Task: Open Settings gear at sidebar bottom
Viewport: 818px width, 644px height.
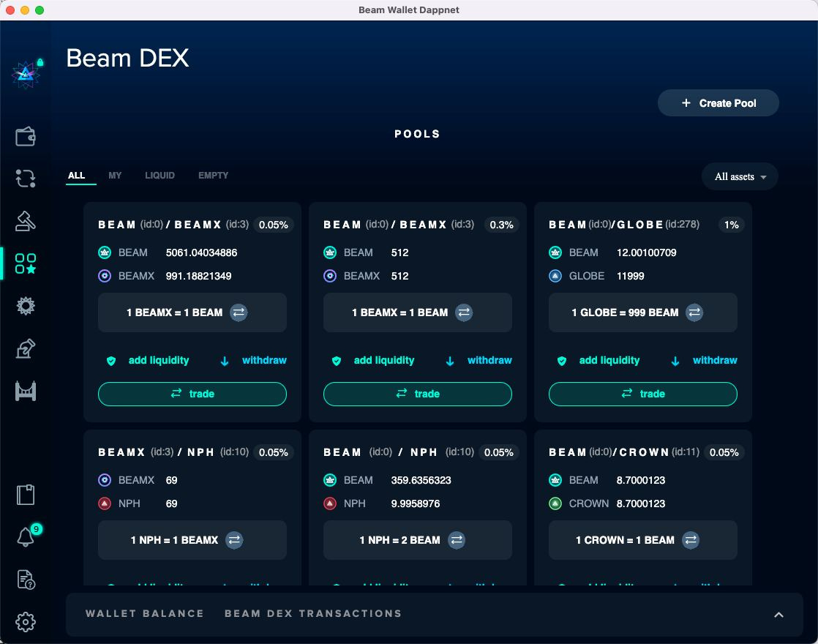Action: [26, 621]
